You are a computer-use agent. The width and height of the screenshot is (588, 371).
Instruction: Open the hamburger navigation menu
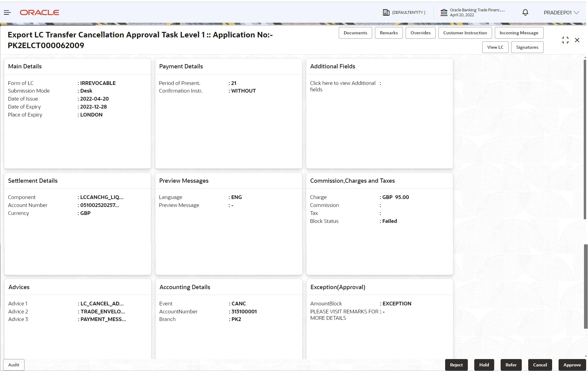pyautogui.click(x=7, y=12)
